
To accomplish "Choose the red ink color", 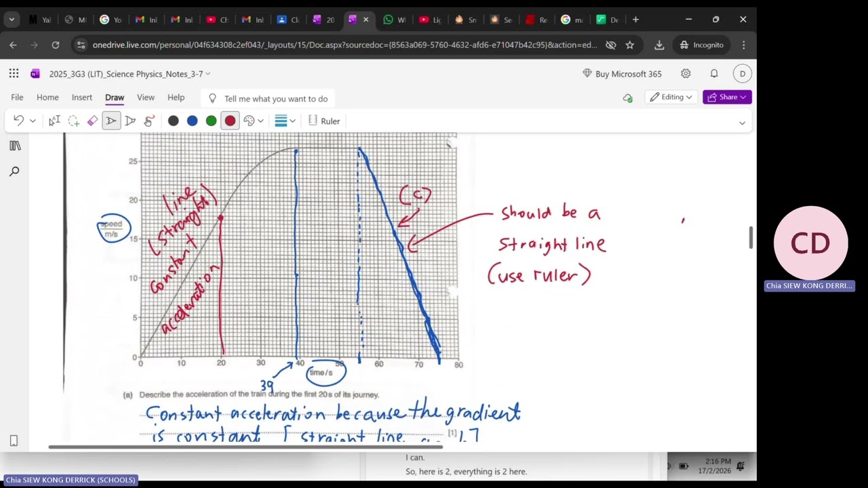I will tap(231, 121).
